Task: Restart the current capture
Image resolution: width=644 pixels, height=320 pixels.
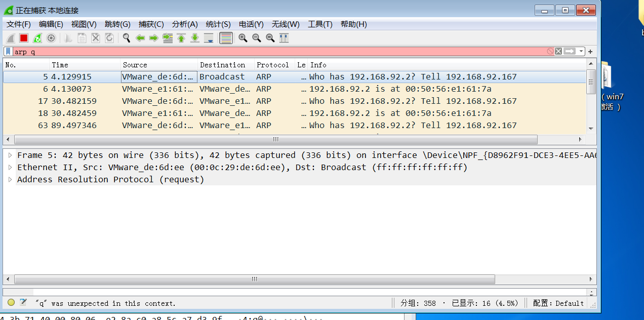Action: [x=37, y=38]
